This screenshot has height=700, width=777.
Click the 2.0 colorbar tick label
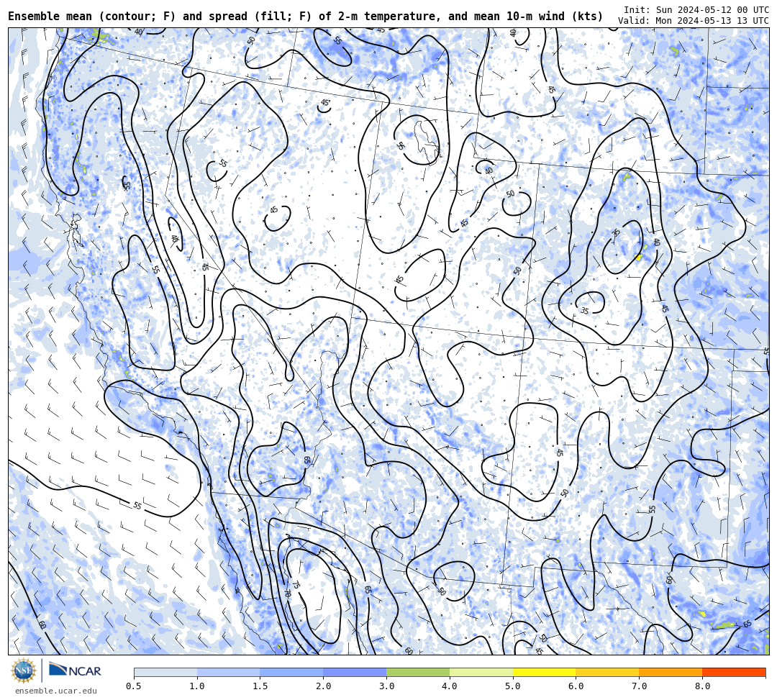pyautogui.click(x=324, y=686)
